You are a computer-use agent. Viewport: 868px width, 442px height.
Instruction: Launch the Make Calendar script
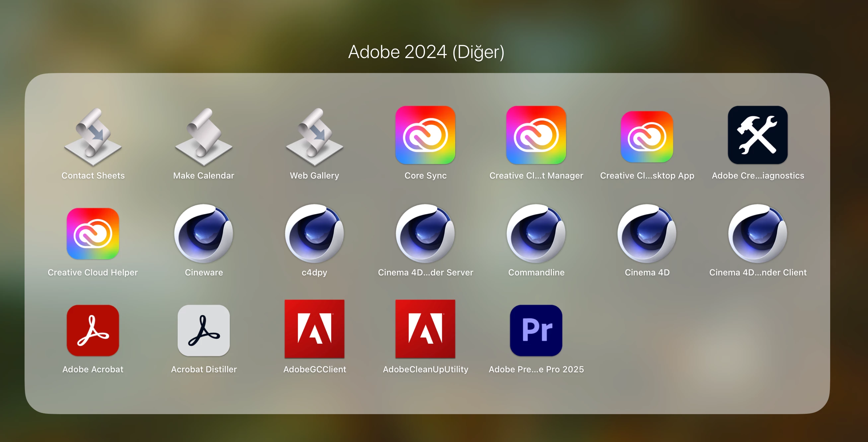tap(203, 136)
